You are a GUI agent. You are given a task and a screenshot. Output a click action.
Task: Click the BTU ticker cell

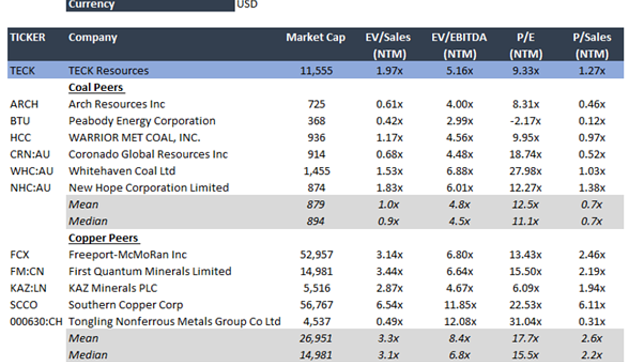[20, 121]
